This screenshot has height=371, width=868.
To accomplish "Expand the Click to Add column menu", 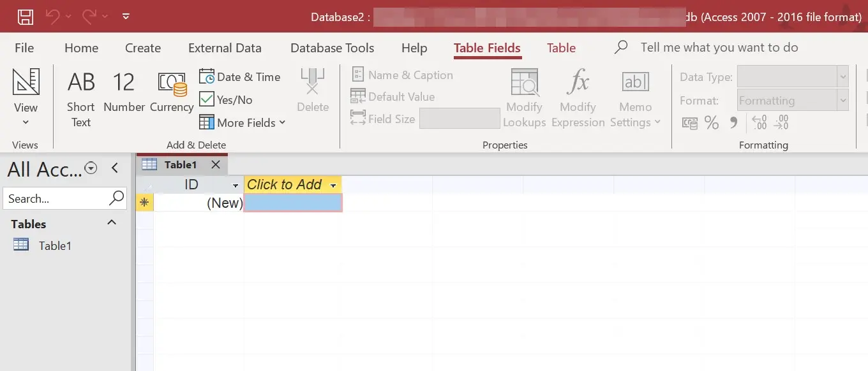I will tap(333, 184).
